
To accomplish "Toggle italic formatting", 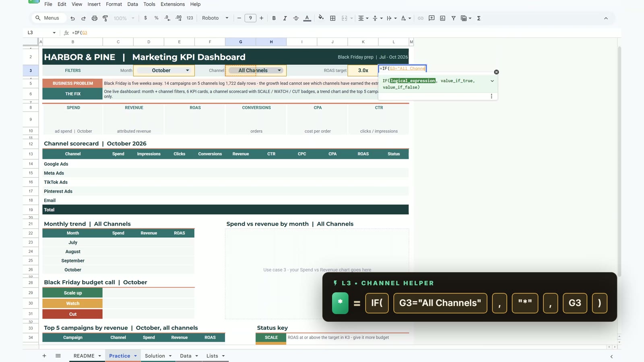I will (x=285, y=18).
